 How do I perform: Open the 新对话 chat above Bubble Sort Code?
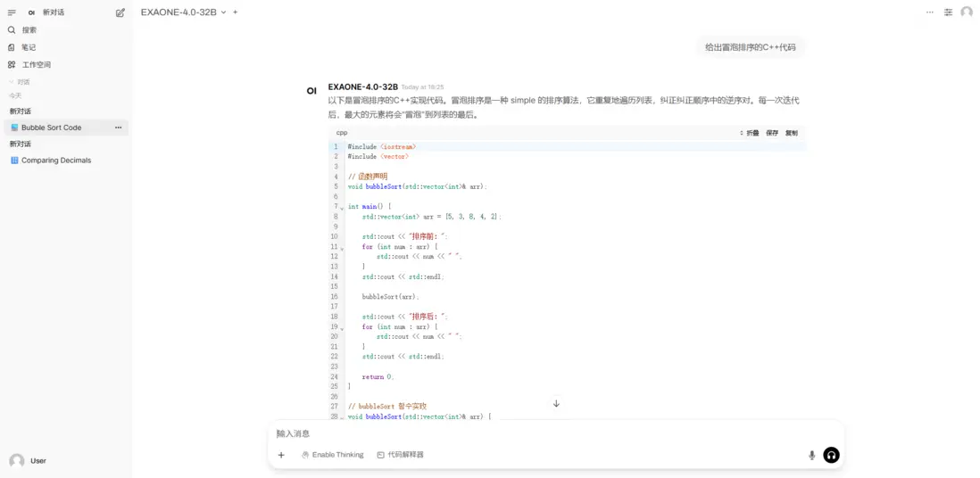pyautogui.click(x=20, y=111)
